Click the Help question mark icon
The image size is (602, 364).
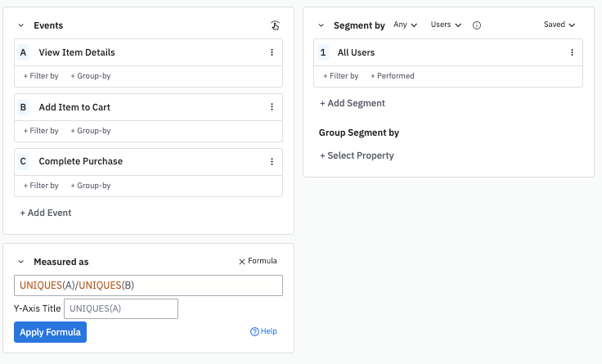pos(254,331)
